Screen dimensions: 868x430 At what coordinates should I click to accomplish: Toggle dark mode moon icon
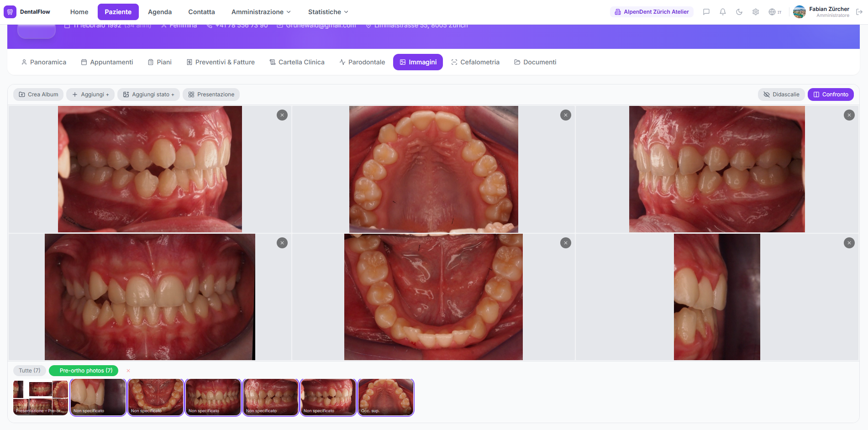click(739, 12)
